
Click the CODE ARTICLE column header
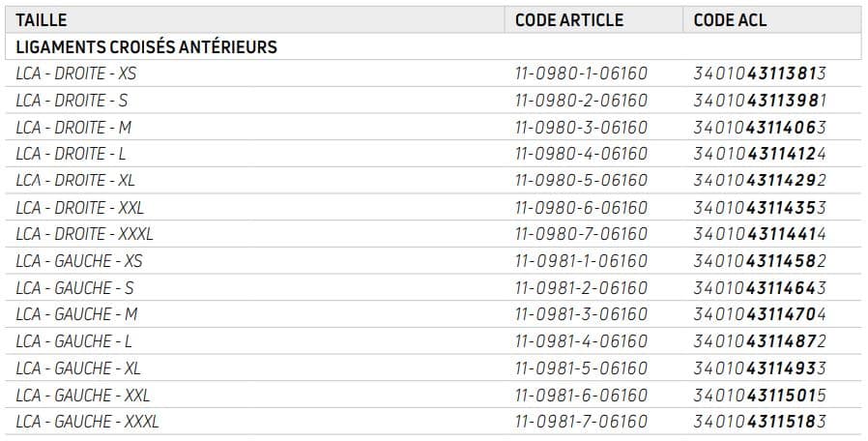[568, 19]
